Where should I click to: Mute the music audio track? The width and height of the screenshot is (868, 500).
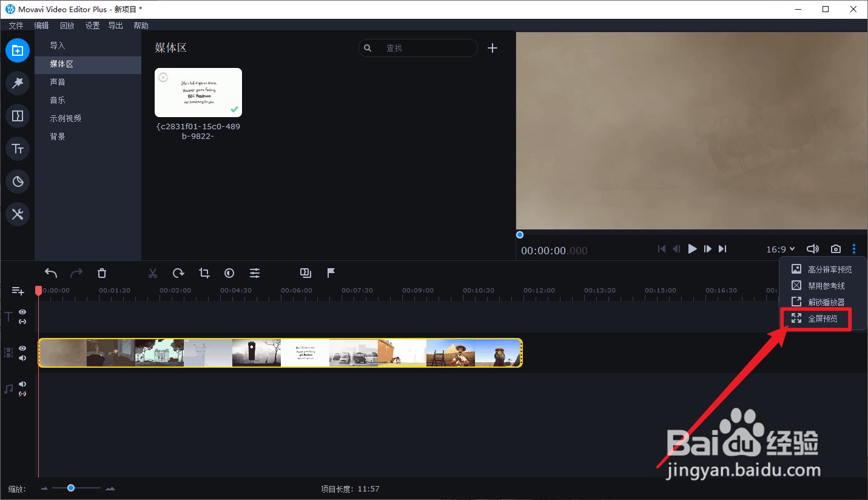22,384
